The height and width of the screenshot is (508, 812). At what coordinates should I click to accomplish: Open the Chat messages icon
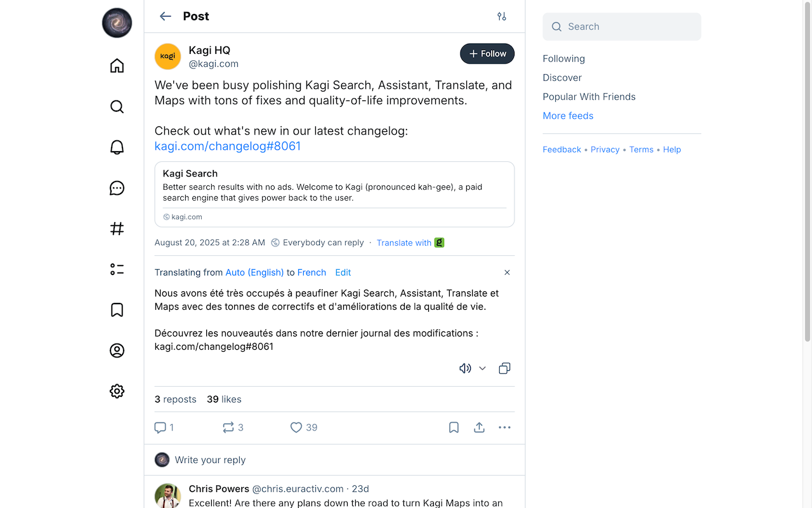tap(117, 188)
